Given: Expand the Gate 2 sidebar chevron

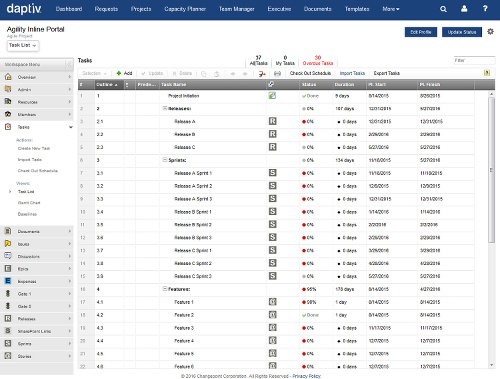Looking at the screenshot, I should (x=70, y=306).
